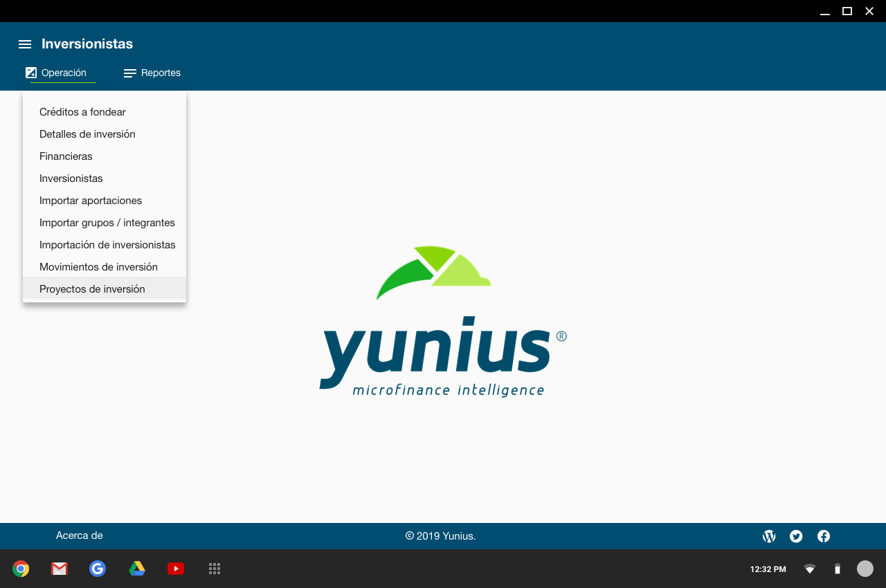
Task: Open the app launcher grid icon
Action: [215, 569]
